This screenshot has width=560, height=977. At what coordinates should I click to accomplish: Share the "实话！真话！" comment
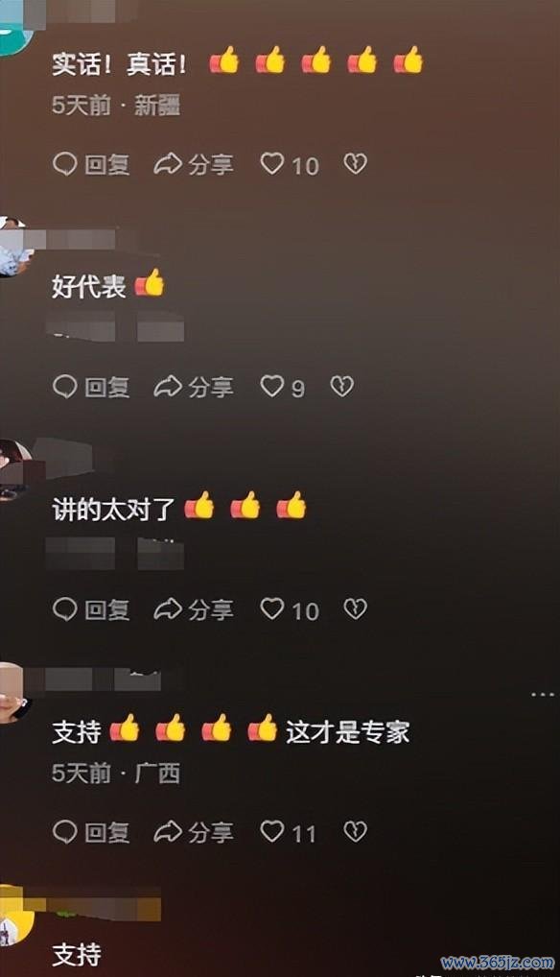(194, 164)
